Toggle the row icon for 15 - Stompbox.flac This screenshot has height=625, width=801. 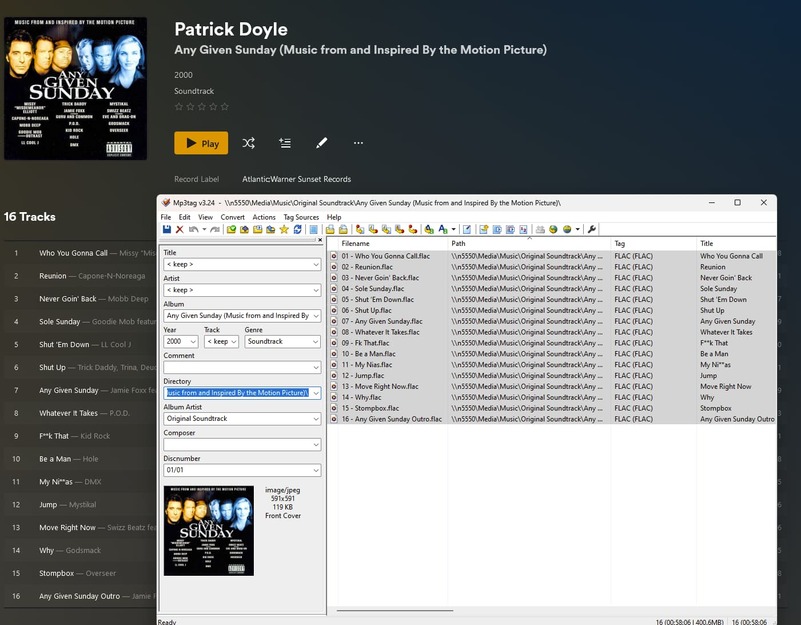pos(334,408)
